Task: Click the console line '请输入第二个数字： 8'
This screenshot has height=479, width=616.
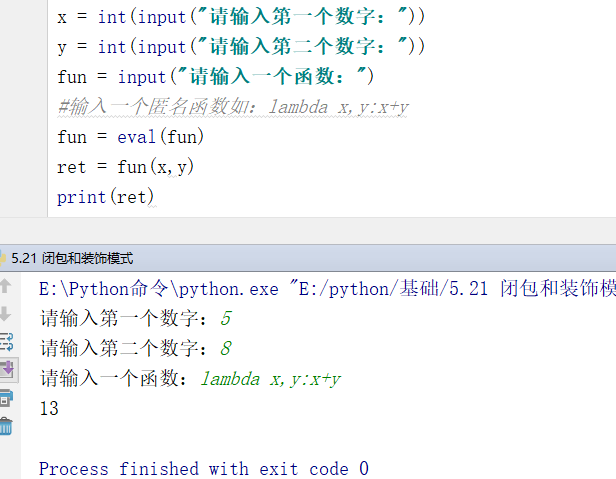Action: coord(136,348)
